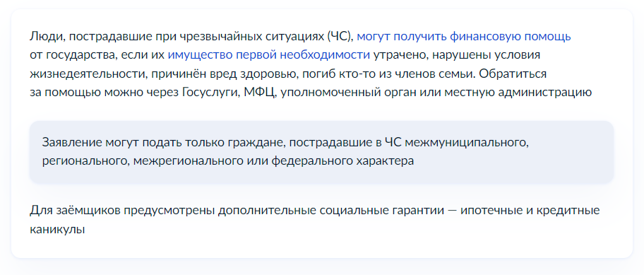Screen dimensions: 644x275
Task: Click 'федерального характера' in the notice box
Action: 342,161
